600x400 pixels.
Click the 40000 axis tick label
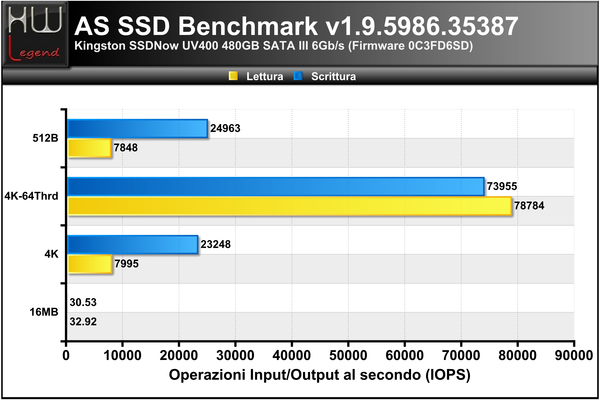292,356
